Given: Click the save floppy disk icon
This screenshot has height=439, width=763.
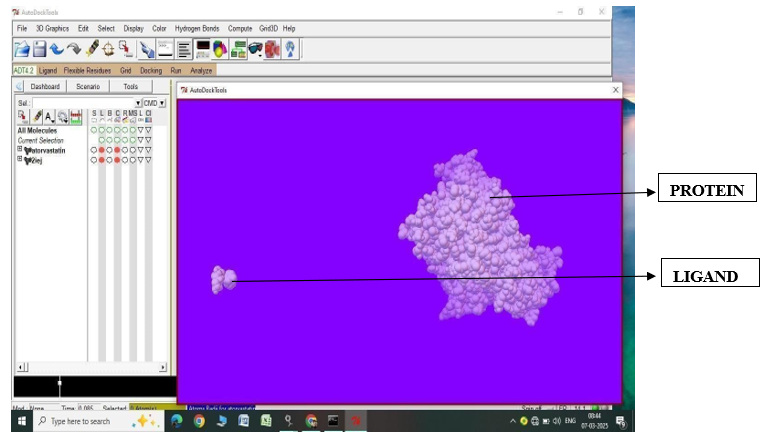Looking at the screenshot, I should tap(39, 48).
